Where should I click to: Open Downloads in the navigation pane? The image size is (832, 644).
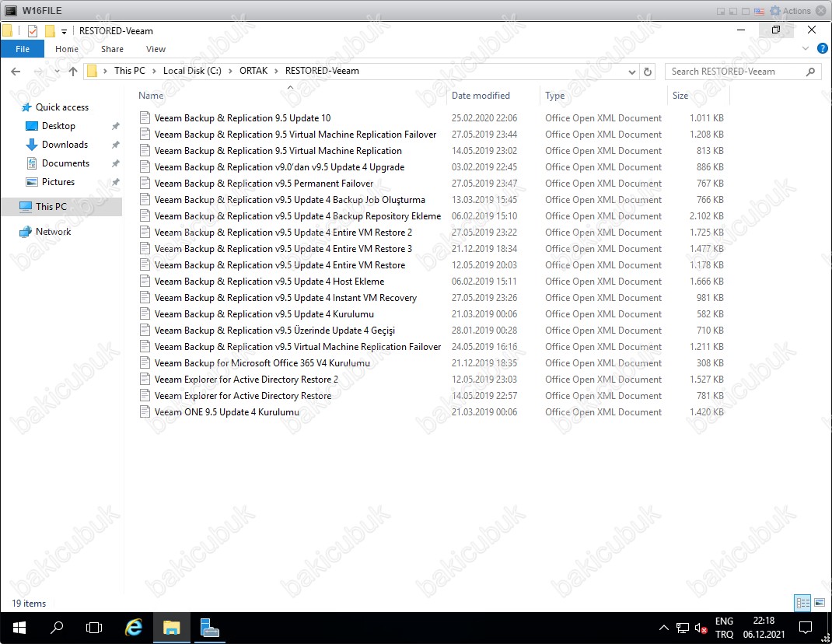(x=65, y=145)
